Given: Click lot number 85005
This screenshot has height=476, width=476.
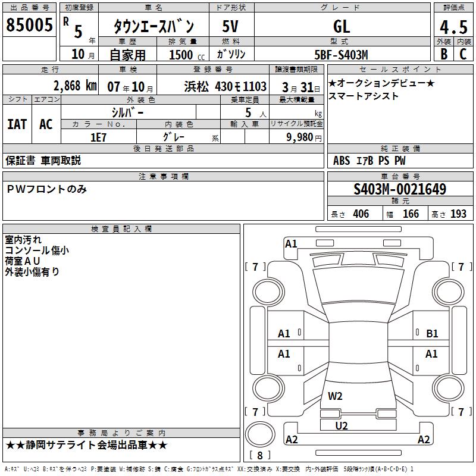Looking at the screenshot, I should coord(29,24).
